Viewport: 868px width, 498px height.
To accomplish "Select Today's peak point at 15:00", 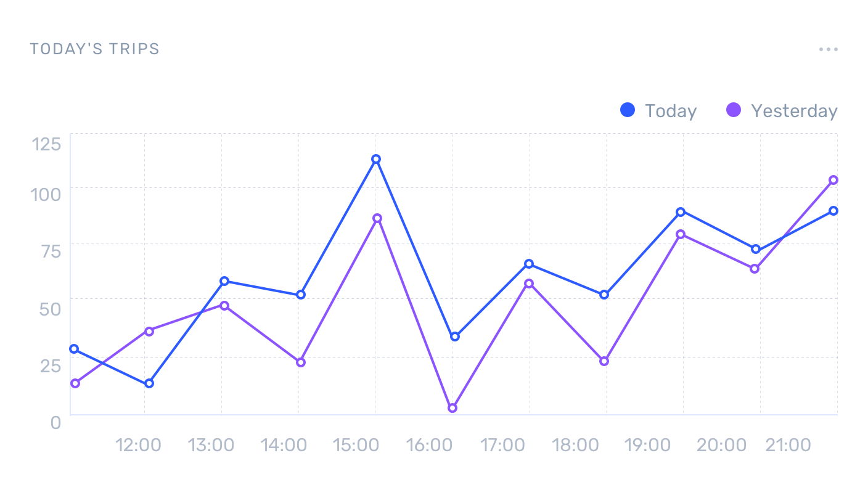I will pos(376,159).
